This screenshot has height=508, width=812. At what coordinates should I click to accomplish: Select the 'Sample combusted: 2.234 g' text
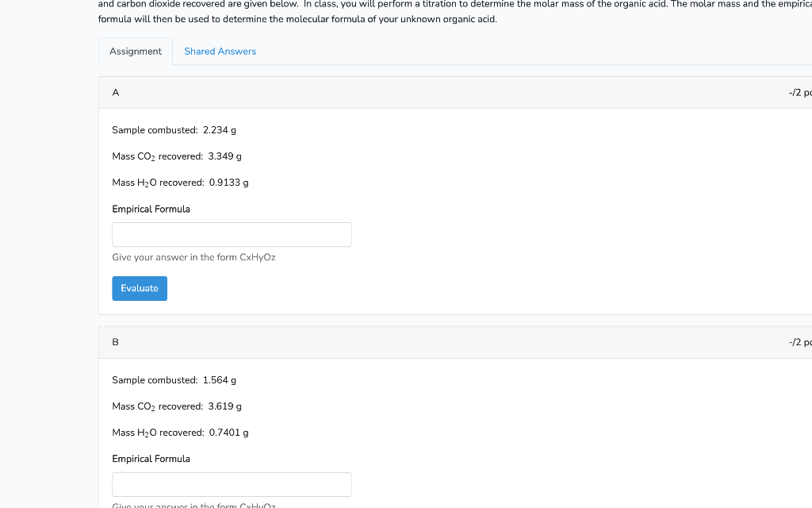[174, 130]
